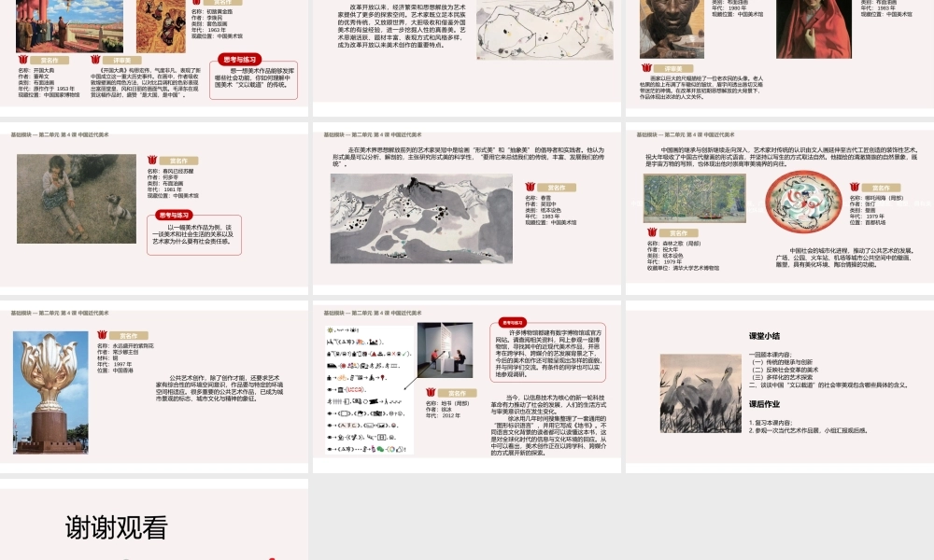Click the text '位置: 中国香港'
The image size is (934, 560).
tap(115, 371)
